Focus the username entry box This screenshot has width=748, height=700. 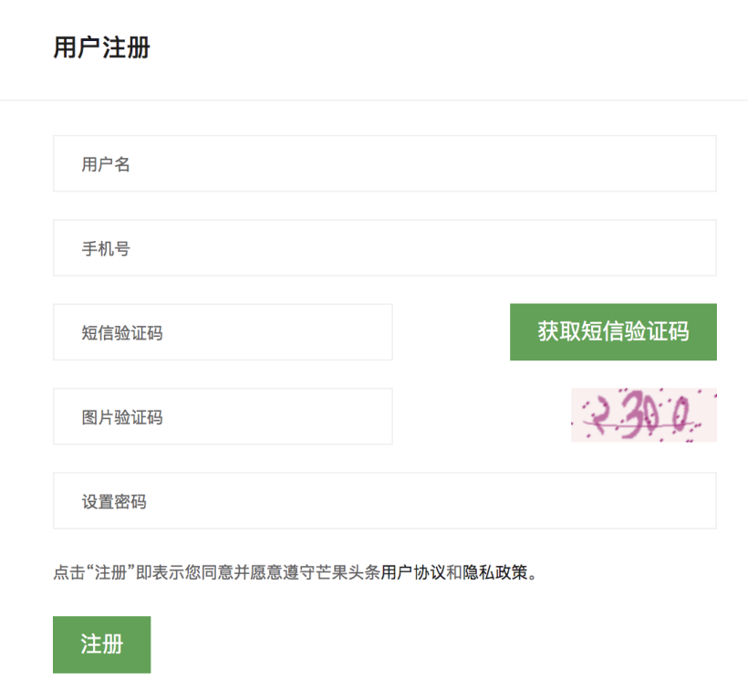click(385, 163)
